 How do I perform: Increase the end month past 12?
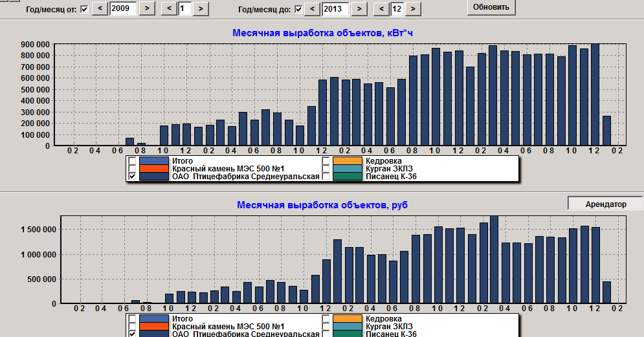[413, 8]
